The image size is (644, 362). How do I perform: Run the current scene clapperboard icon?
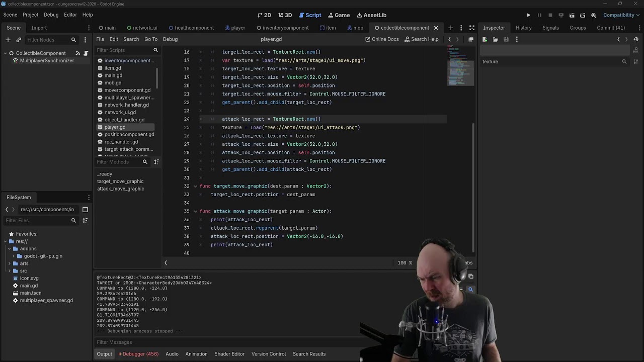pos(572,15)
